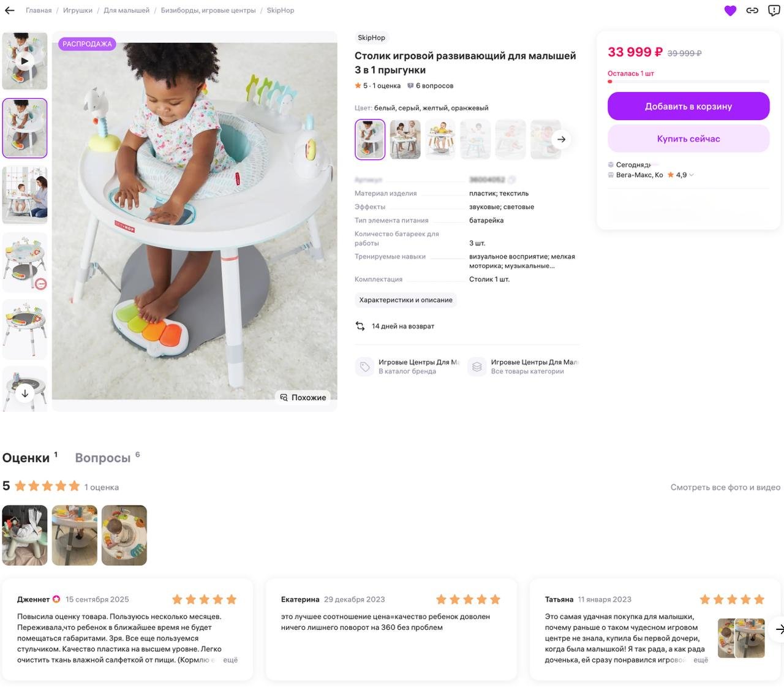Switch to the Вопросы tab
Screen dimensions: 784x690
tap(103, 458)
